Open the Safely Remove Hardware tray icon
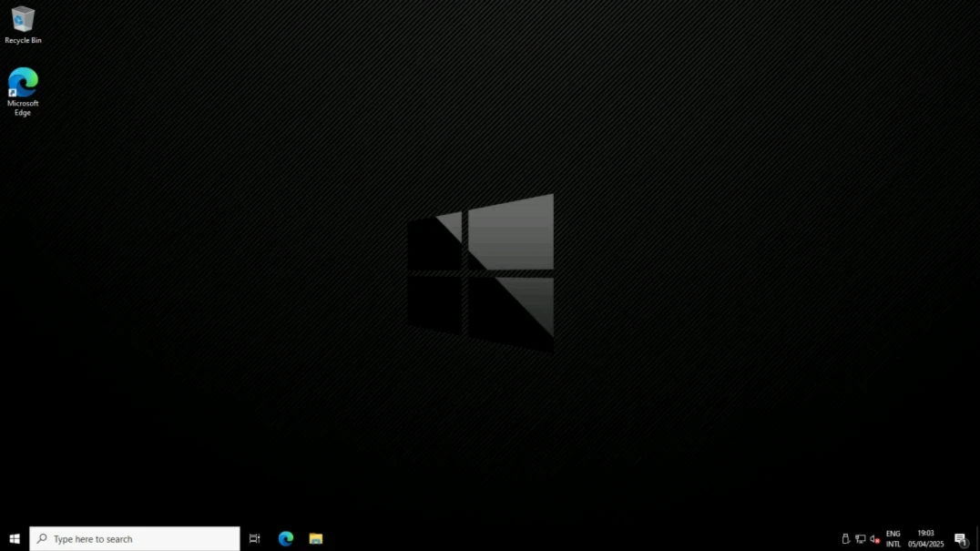Screen dimensions: 980x551 pos(845,538)
